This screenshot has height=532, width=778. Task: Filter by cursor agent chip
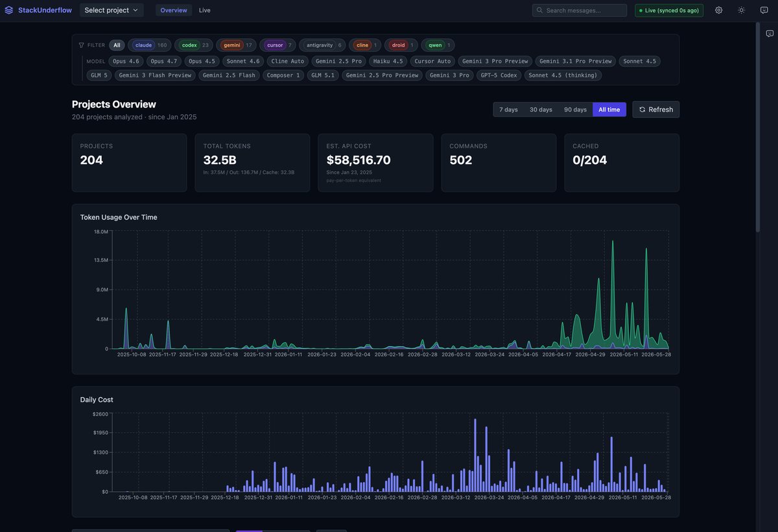[277, 45]
